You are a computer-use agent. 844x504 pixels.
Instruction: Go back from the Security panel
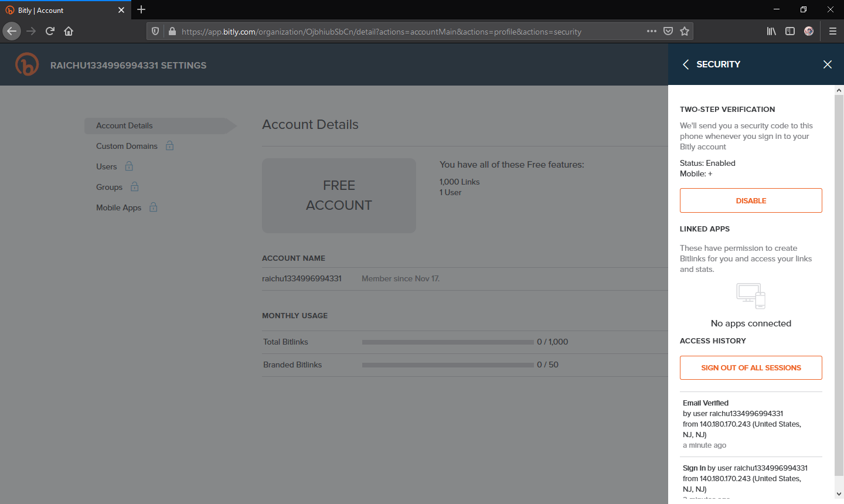tap(686, 64)
